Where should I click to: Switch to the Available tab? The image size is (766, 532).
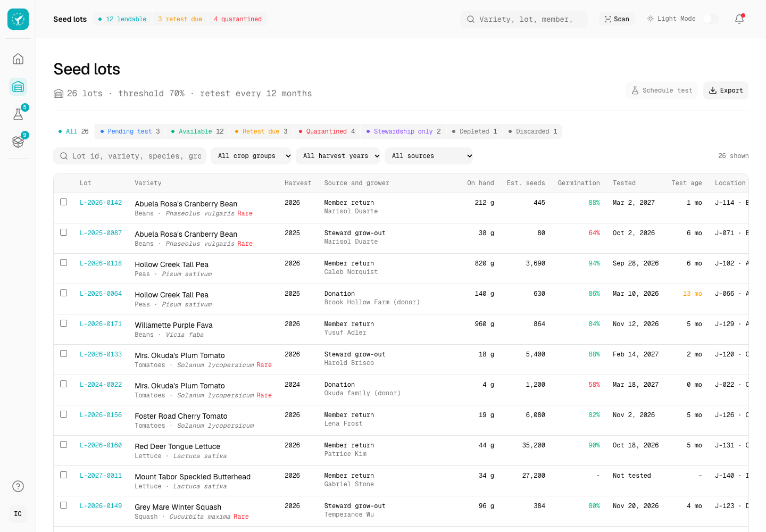[197, 131]
